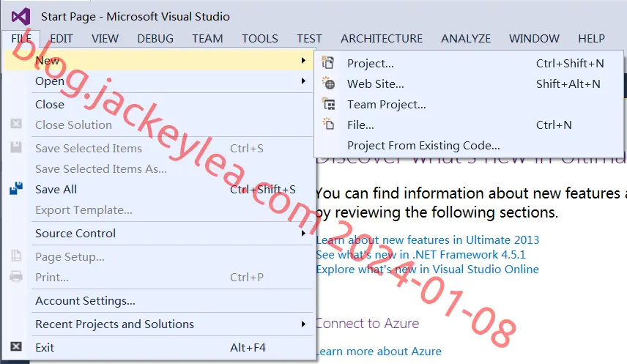Expand the Open submenu arrow
This screenshot has width=627, height=364.
tap(303, 81)
